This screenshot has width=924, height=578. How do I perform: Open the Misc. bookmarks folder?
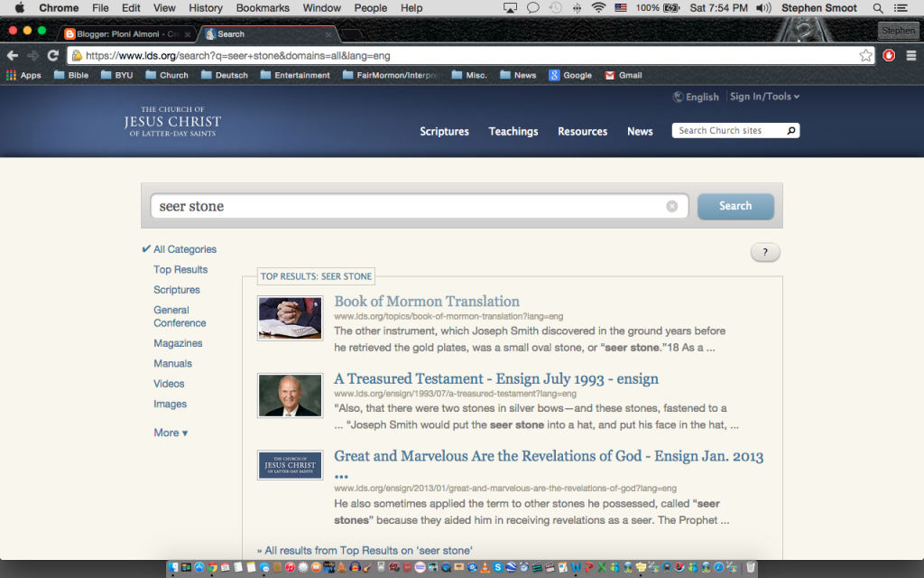click(x=469, y=75)
